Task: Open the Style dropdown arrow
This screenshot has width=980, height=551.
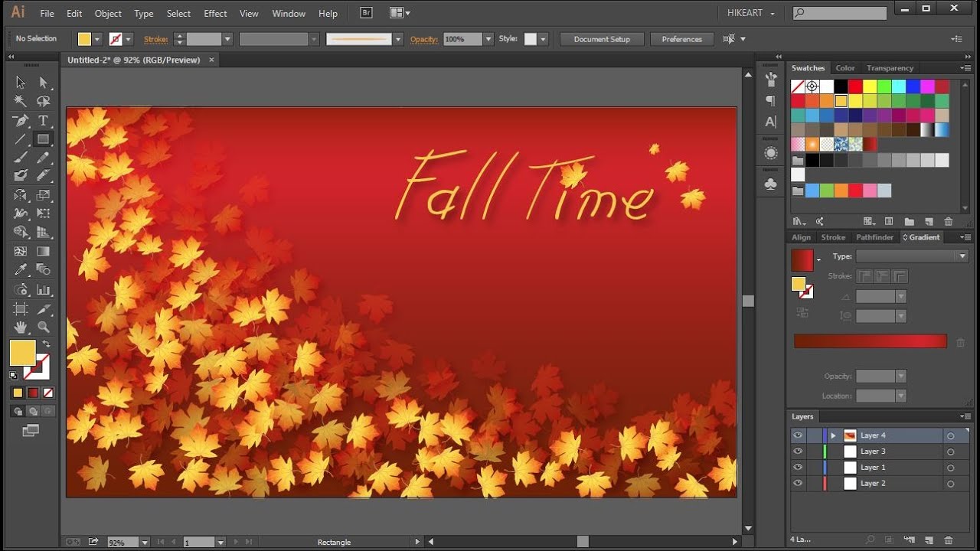Action: [x=543, y=39]
